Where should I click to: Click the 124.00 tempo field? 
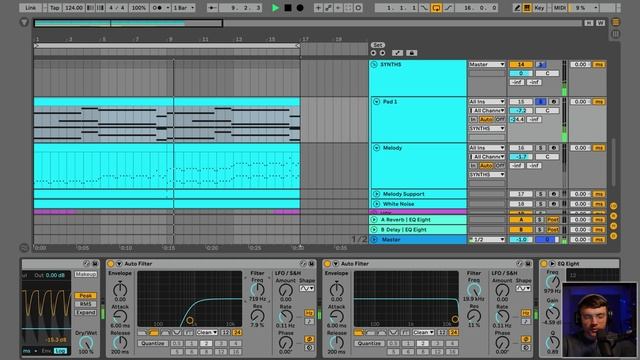(x=74, y=8)
